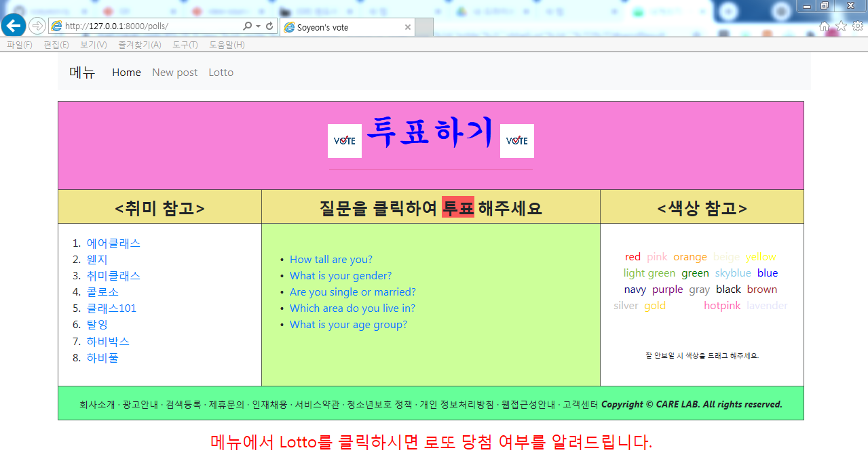868x461 pixels.
Task: Open the 도구(T) menu
Action: [x=185, y=43]
